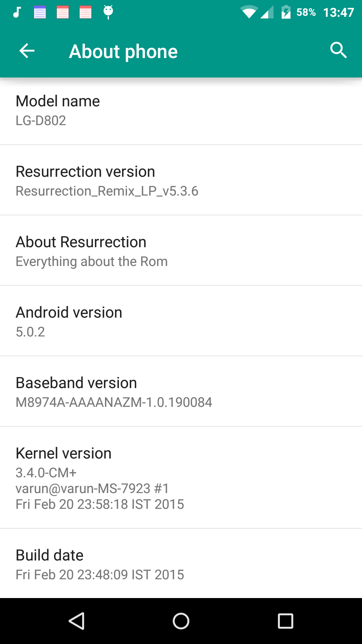Open the Resurrection version entry

pos(181,180)
